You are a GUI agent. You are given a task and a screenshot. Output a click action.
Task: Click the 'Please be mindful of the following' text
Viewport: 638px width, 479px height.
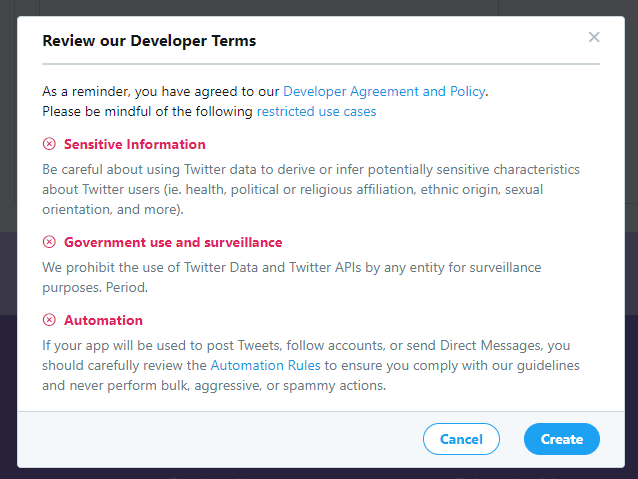(147, 112)
